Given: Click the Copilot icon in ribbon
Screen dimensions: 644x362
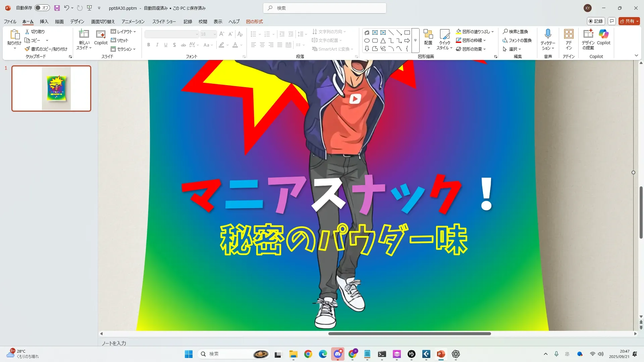Looking at the screenshot, I should click(603, 34).
